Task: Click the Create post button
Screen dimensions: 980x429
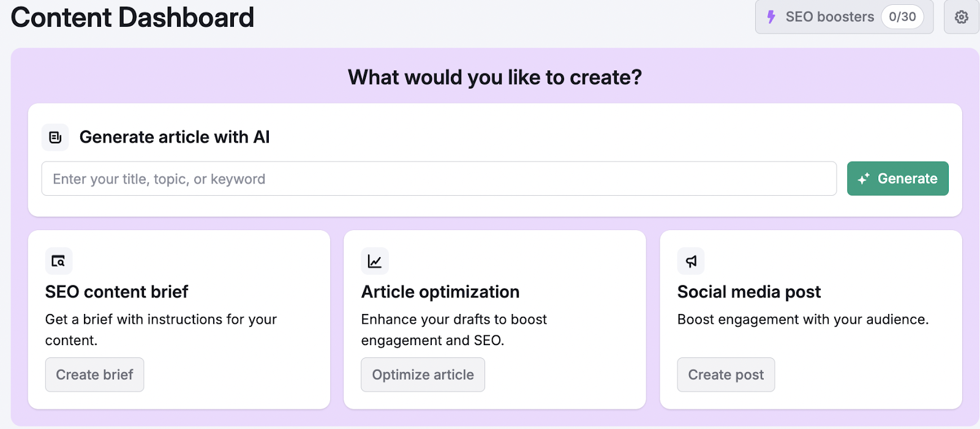Action: click(x=726, y=375)
